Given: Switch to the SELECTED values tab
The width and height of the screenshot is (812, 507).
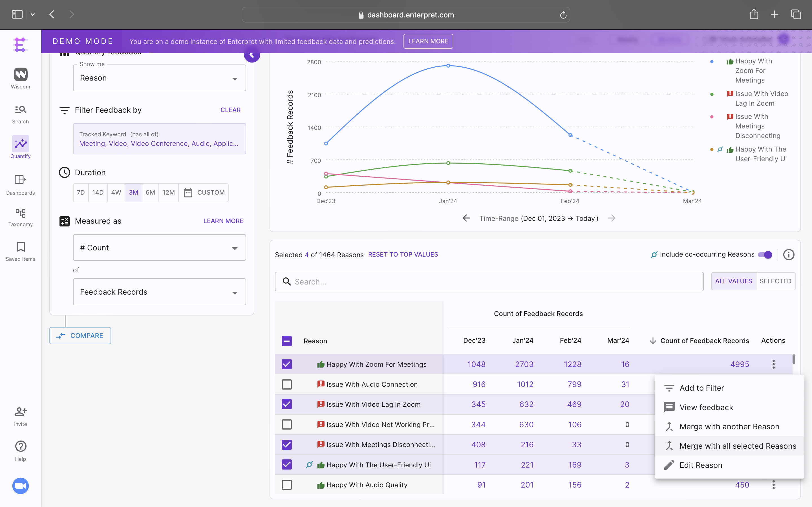Looking at the screenshot, I should tap(775, 281).
